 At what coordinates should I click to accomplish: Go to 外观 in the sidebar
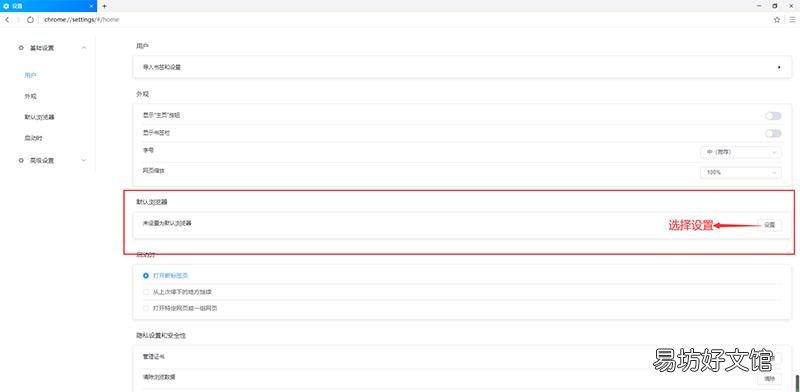click(x=31, y=96)
